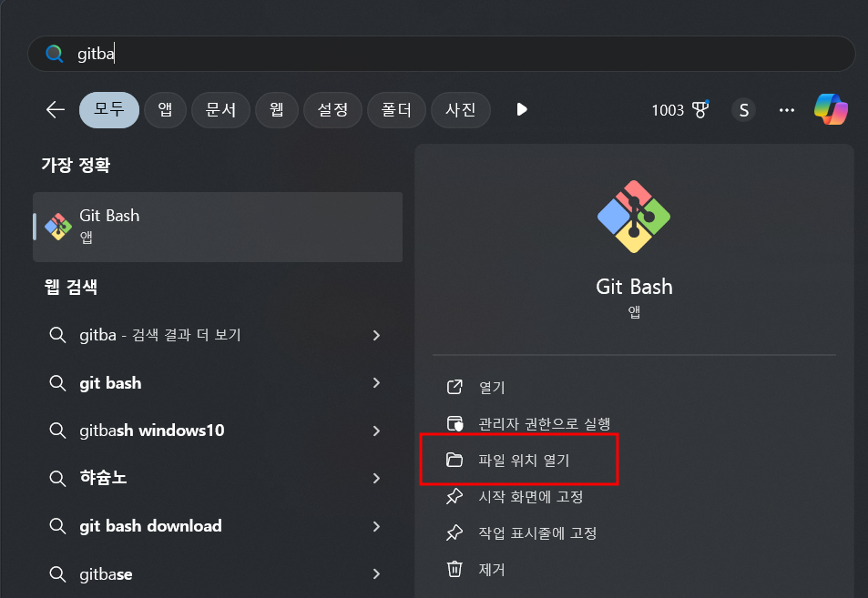
Task: Choose 관리자 권한으로 실행
Action: 544,424
